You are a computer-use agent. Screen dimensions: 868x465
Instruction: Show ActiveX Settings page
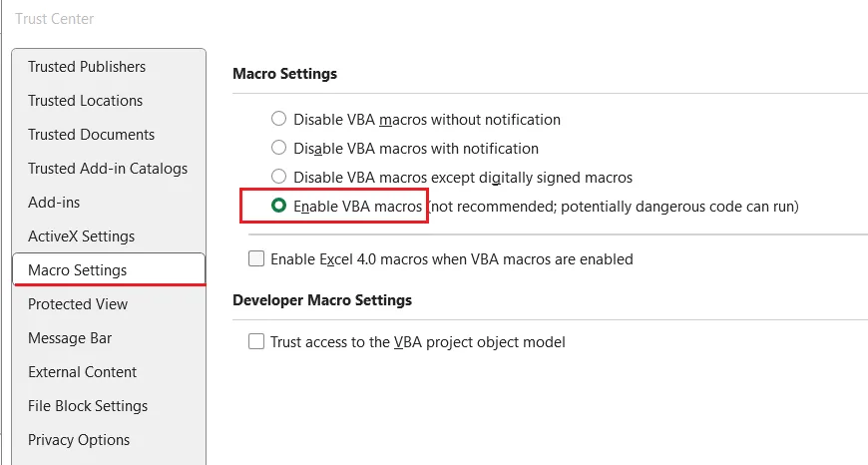[x=81, y=236]
